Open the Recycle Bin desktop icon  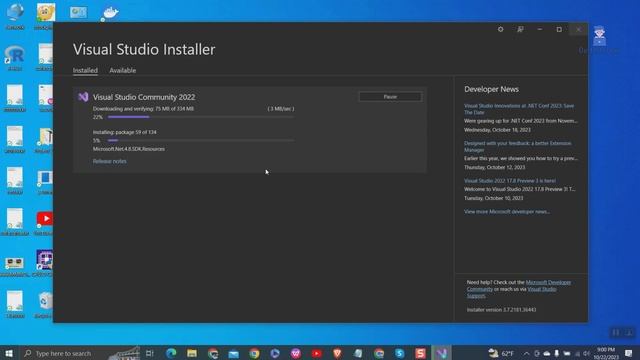(x=46, y=302)
